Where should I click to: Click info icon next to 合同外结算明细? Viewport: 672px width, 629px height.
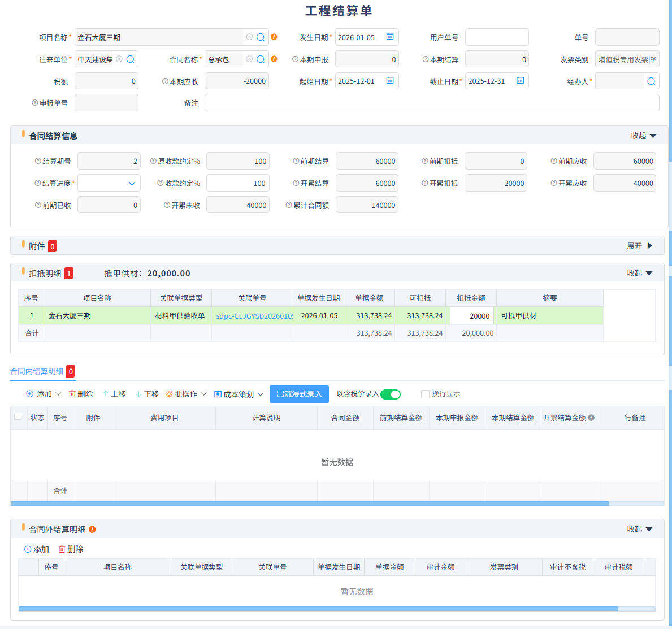(92, 530)
